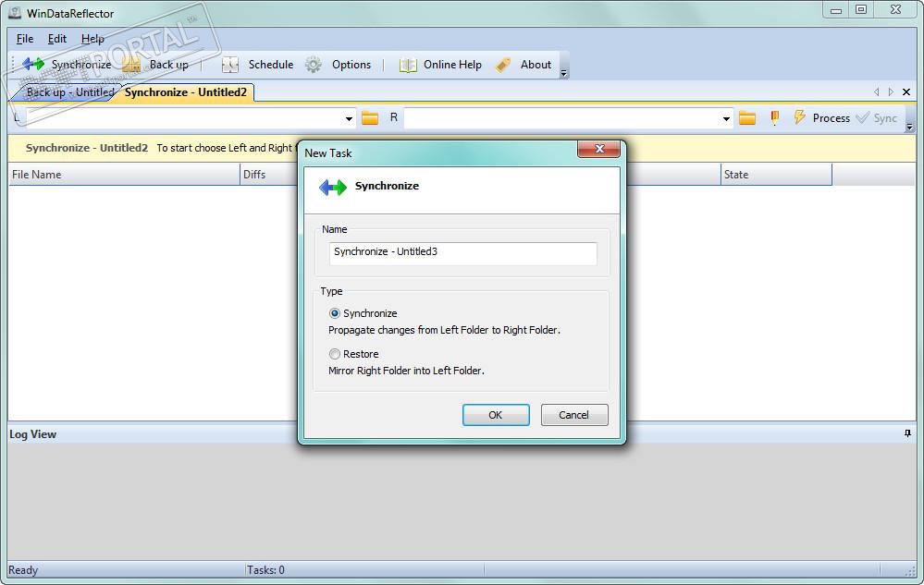Click the red marker icon beside Right folder
This screenshot has height=585, width=924.
click(x=775, y=117)
